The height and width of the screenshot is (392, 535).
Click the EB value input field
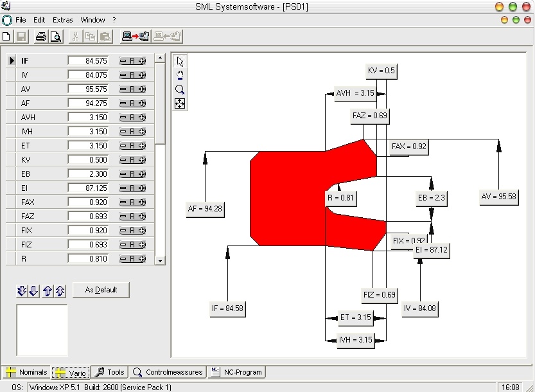pos(88,174)
